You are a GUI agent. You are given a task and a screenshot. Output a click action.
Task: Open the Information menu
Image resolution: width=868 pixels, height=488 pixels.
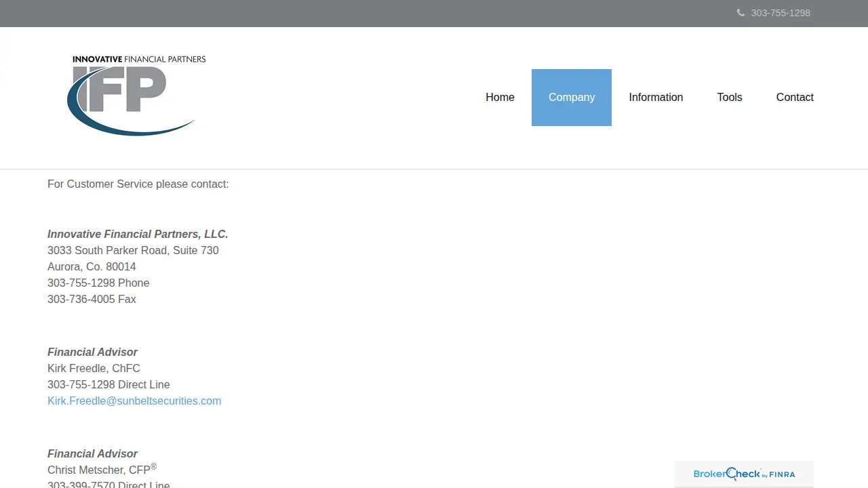pos(656,98)
